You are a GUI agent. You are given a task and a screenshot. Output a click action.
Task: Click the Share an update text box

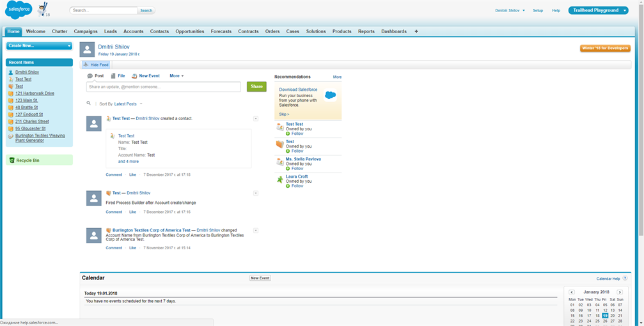coord(164,87)
